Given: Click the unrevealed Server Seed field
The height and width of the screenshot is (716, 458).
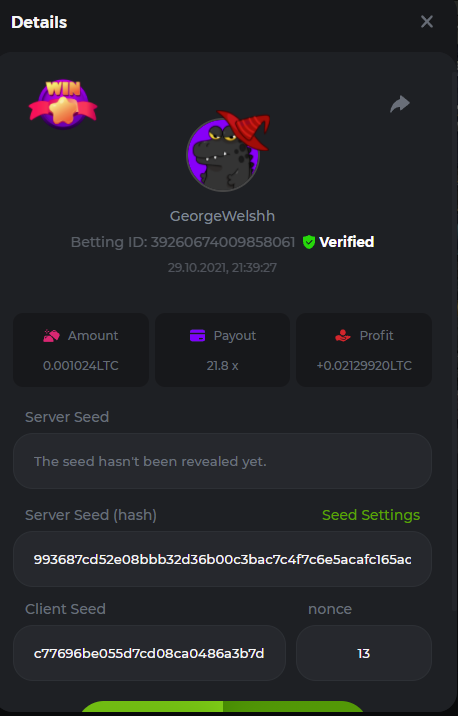Looking at the screenshot, I should point(222,461).
